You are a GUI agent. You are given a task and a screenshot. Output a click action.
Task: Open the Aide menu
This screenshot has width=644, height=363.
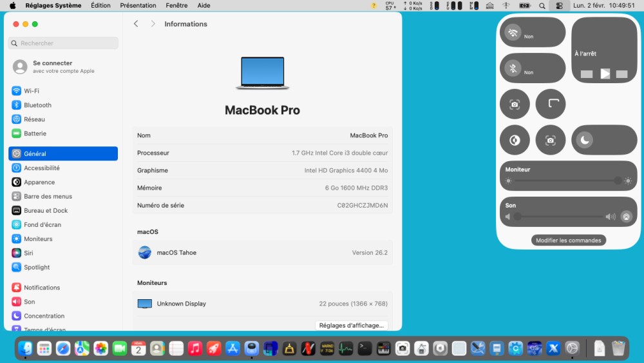coord(204,5)
